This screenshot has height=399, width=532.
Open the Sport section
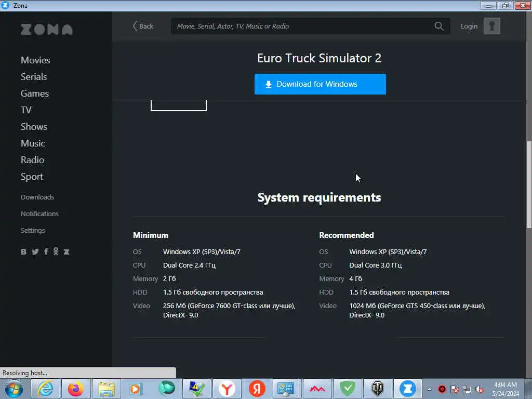(x=32, y=177)
